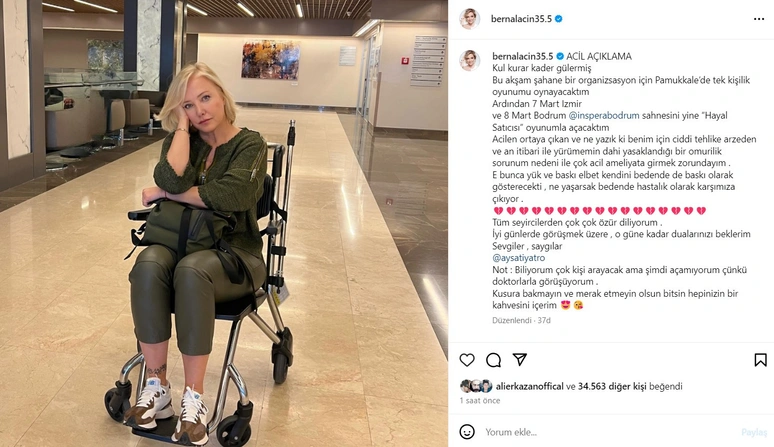Click the post photo of woman in wheelchair
This screenshot has width=774, height=447.
coord(224,224)
